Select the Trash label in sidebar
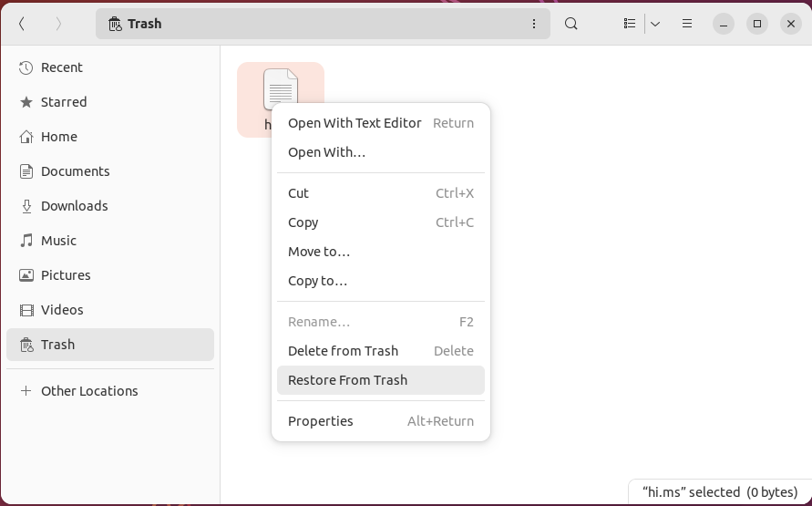812x506 pixels. click(57, 345)
